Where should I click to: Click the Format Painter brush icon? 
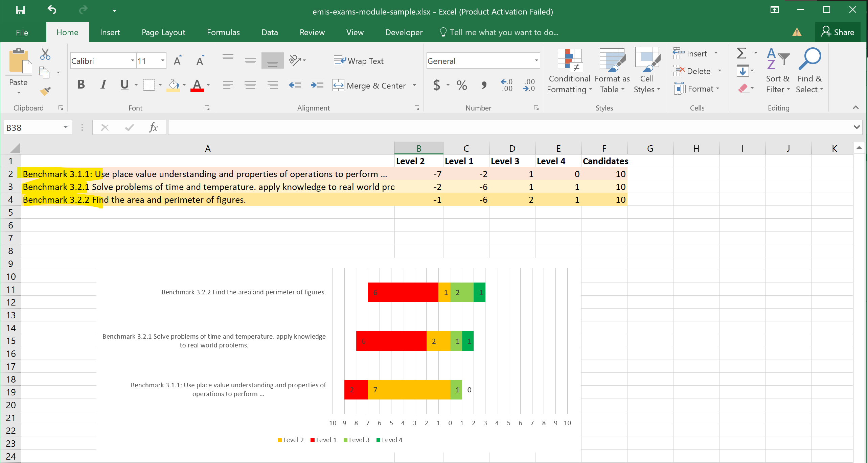[x=45, y=91]
